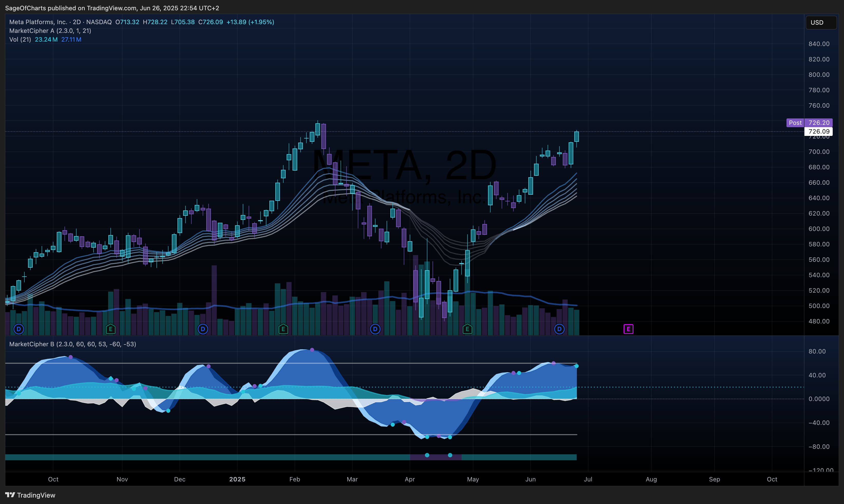Click the most recent candle near 726
The height and width of the screenshot is (504, 844).
pyautogui.click(x=576, y=137)
